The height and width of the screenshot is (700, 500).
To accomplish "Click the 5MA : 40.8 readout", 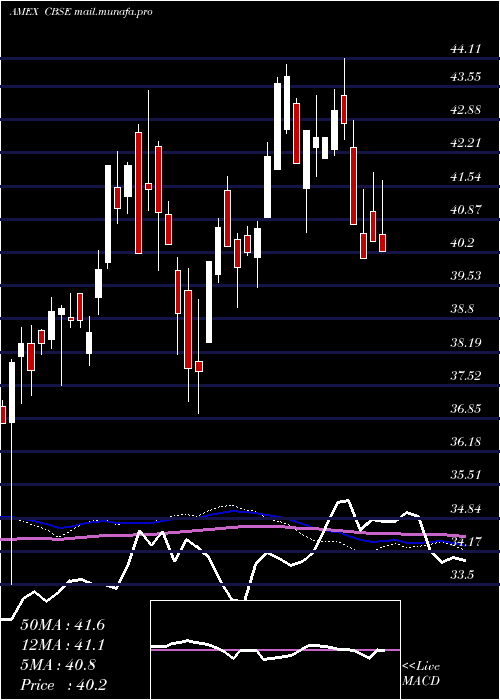I will (58, 665).
